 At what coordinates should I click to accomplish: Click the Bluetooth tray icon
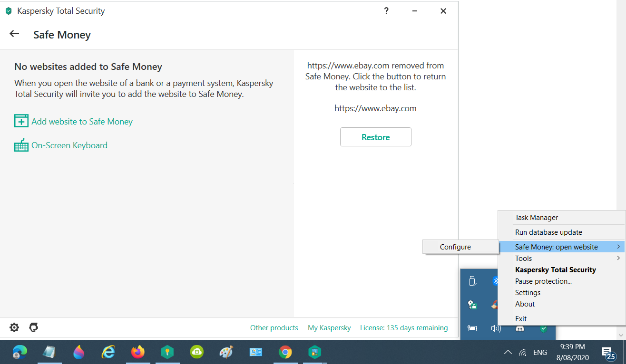tap(495, 281)
